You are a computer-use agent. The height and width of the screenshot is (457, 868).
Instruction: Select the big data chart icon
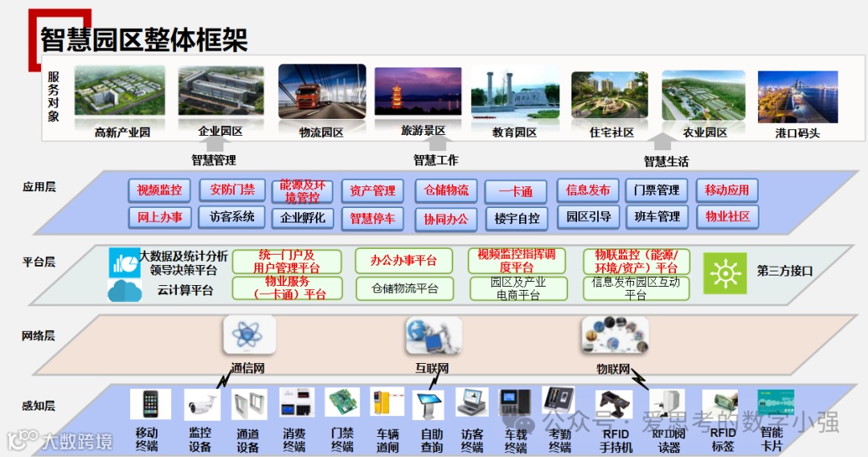coord(125,263)
